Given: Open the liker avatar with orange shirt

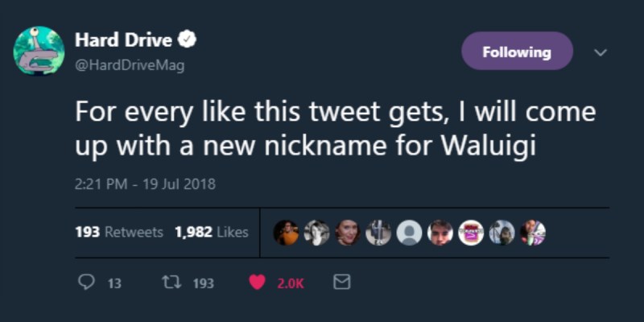Looking at the screenshot, I should point(287,233).
